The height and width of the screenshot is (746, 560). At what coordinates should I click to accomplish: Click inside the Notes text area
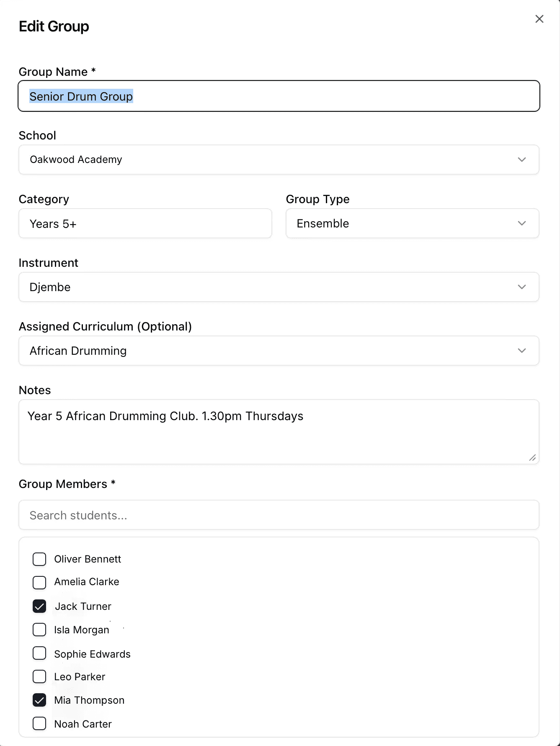click(279, 431)
